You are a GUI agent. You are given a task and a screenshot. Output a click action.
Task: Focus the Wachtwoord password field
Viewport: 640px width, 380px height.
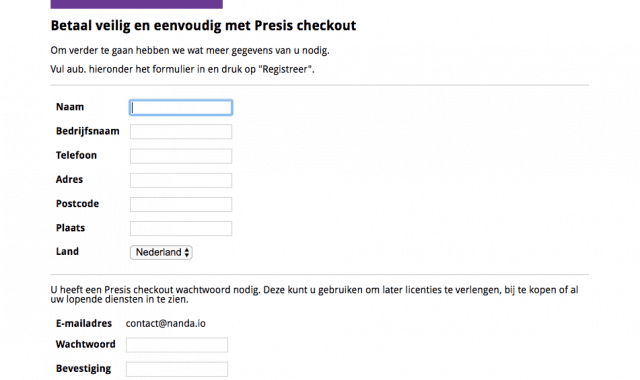(177, 345)
